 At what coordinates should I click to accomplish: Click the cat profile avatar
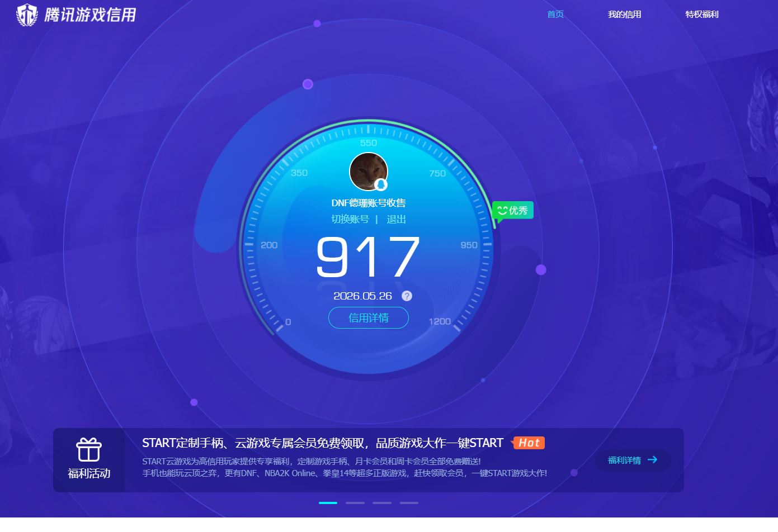[x=369, y=172]
